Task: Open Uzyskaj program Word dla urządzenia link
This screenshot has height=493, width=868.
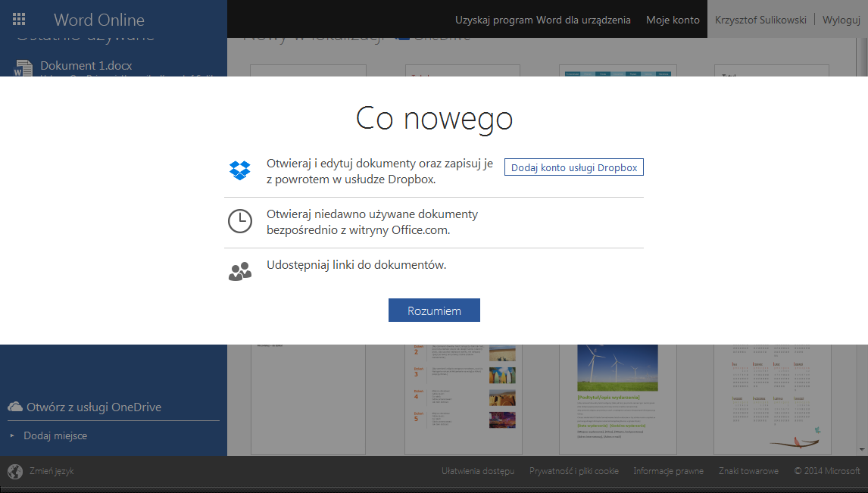Action: point(542,20)
